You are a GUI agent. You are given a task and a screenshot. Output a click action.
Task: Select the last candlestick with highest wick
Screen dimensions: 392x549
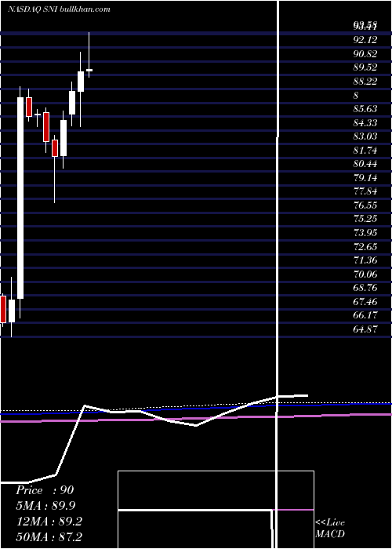pos(89,55)
